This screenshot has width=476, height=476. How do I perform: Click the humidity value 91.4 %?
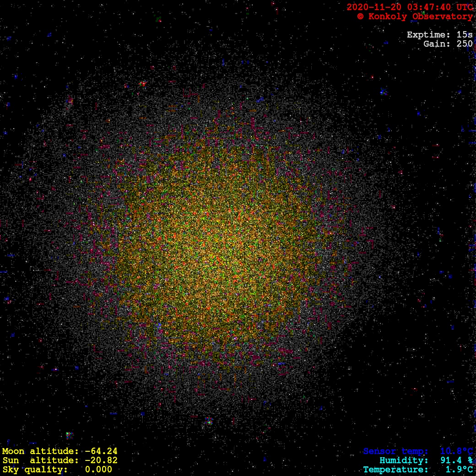[456, 460]
